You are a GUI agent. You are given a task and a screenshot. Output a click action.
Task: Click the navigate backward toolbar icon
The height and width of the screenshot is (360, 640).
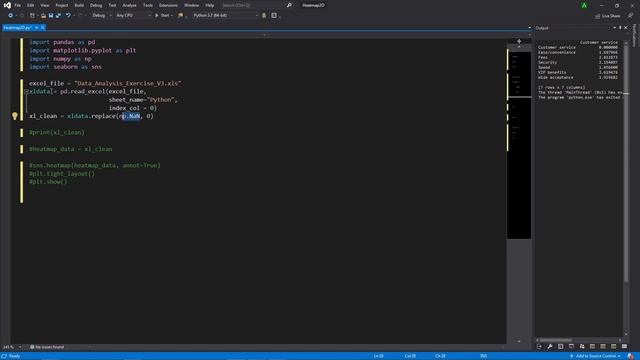click(10, 16)
